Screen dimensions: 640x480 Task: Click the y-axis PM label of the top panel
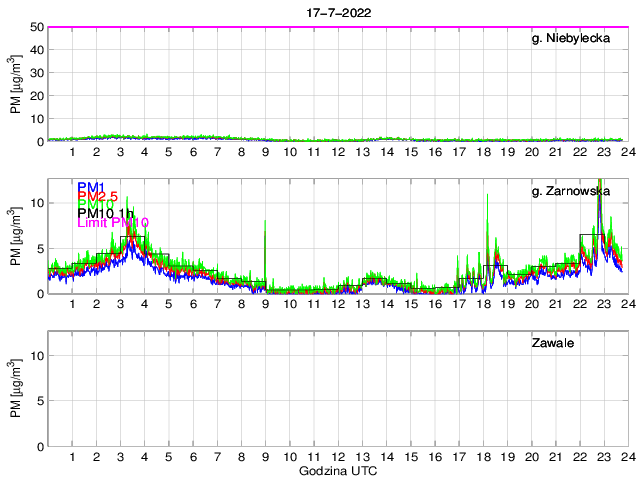point(16,85)
